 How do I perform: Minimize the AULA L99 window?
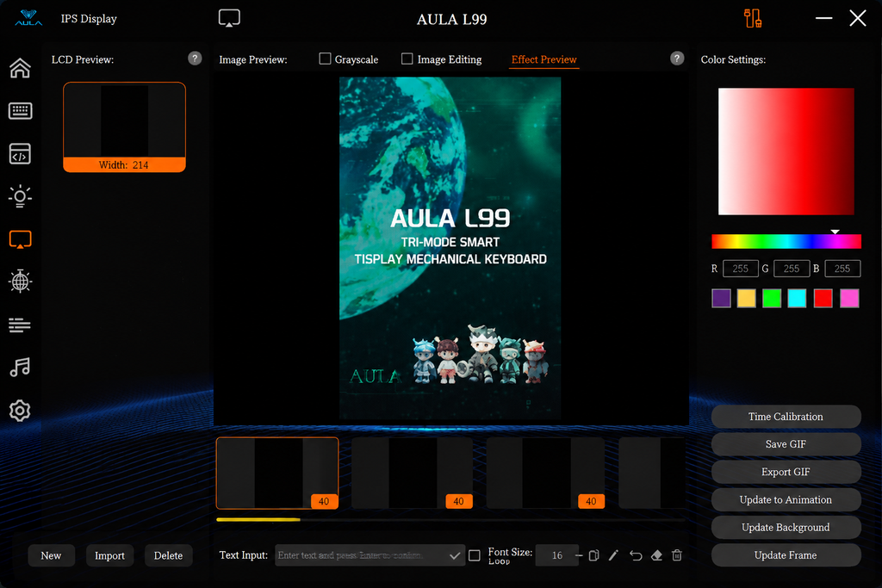tap(824, 18)
